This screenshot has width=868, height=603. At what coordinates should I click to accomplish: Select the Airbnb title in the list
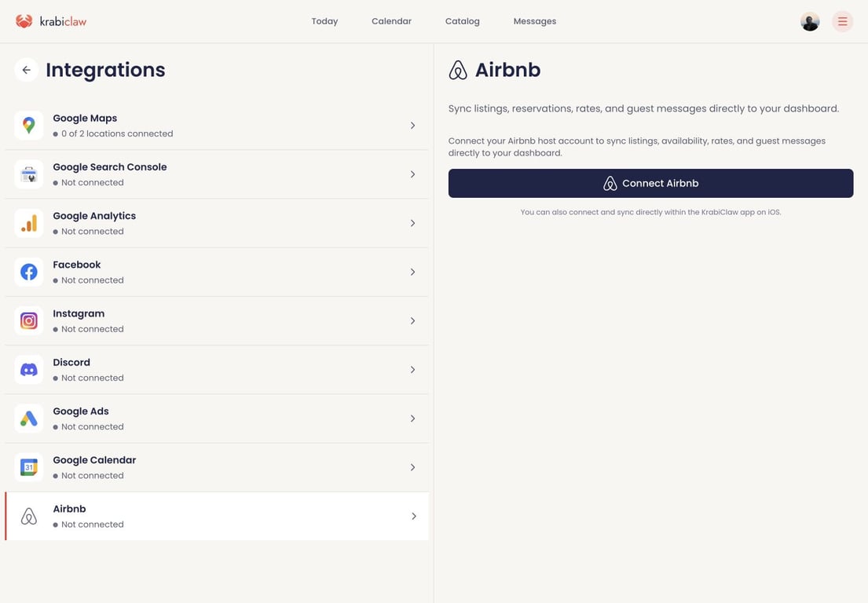pos(69,509)
